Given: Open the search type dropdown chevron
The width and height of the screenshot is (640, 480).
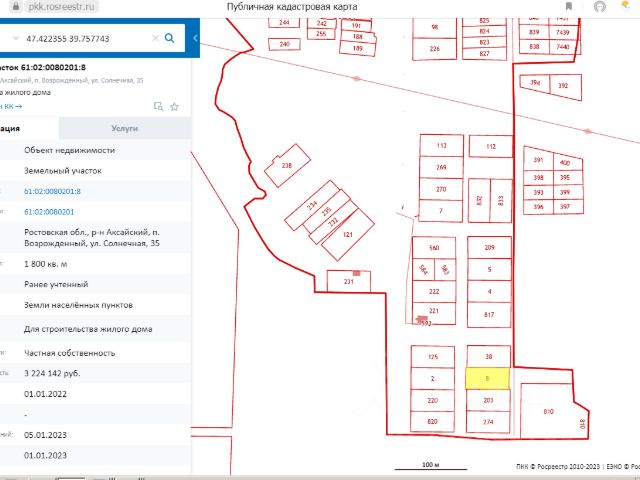Looking at the screenshot, I should (16, 38).
